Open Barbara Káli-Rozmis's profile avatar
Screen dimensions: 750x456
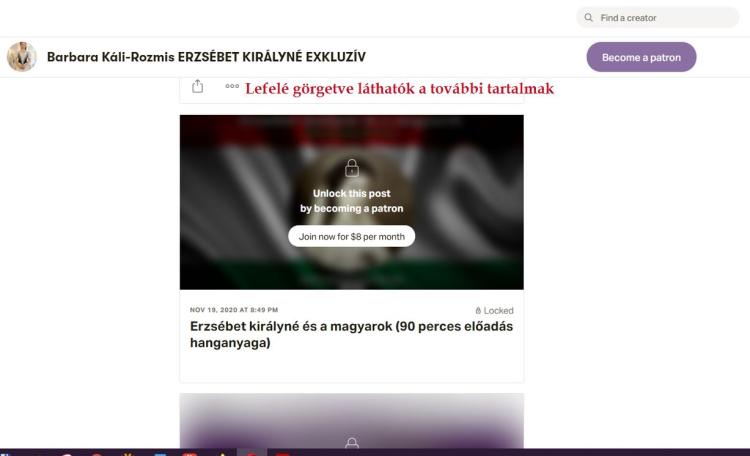click(21, 57)
